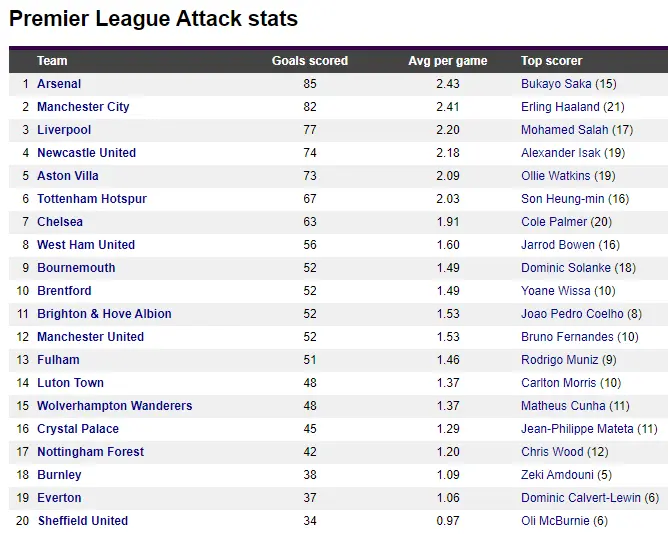Click Dominic Calvert-Lewin player link
Screen dimensions: 668x536
point(581,498)
